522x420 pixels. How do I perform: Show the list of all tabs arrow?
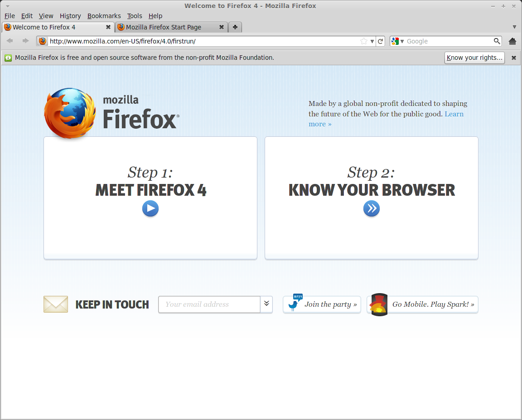(514, 27)
